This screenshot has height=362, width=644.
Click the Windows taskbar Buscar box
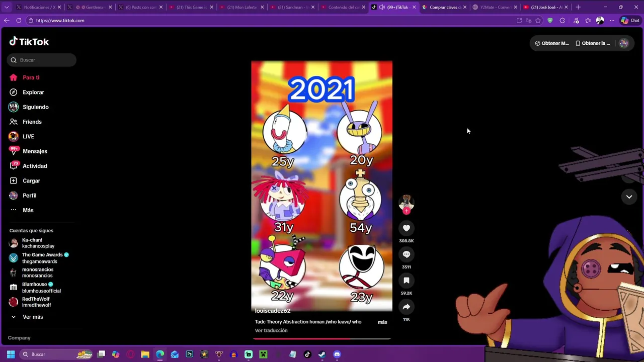pyautogui.click(x=56, y=354)
